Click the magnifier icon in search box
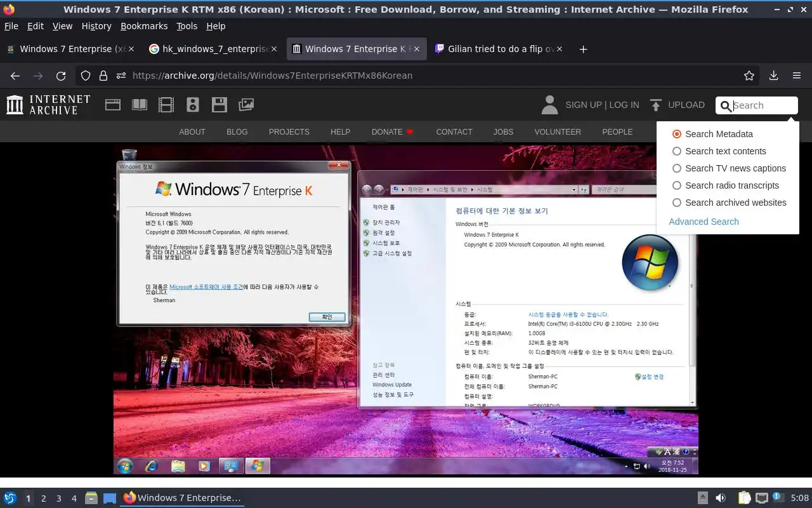The height and width of the screenshot is (508, 812). 726,106
